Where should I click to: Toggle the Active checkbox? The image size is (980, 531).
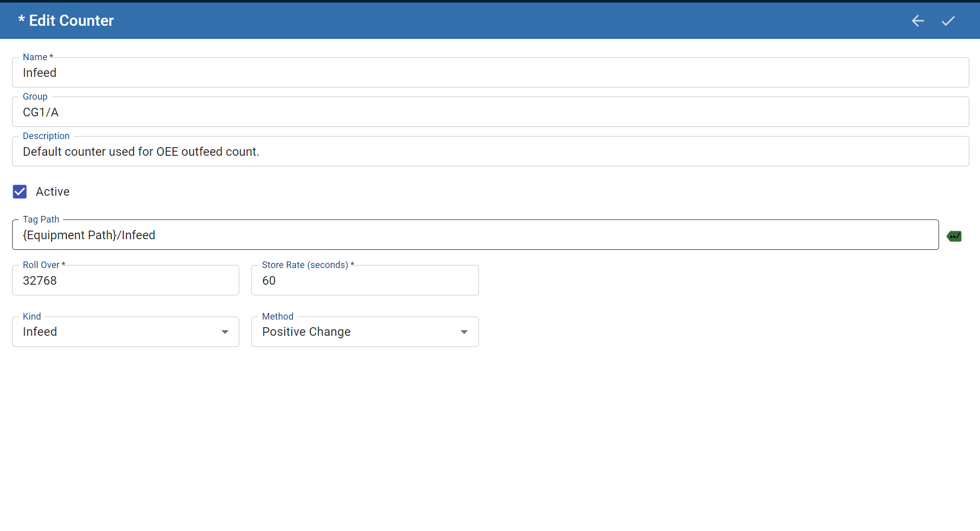(x=20, y=192)
